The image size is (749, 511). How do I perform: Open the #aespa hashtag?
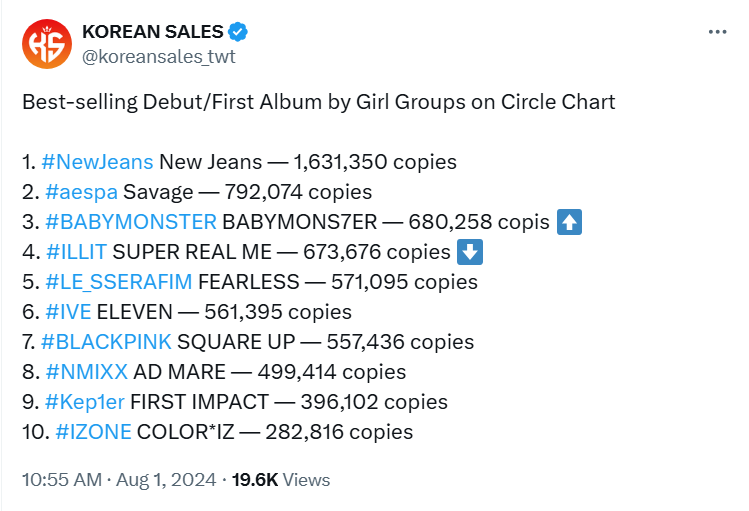(80, 192)
